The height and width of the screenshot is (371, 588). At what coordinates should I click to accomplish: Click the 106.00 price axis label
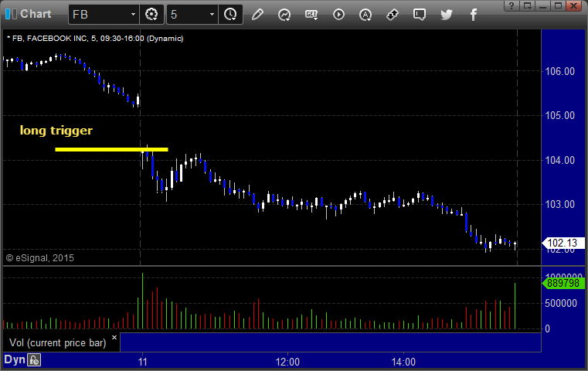pos(560,71)
